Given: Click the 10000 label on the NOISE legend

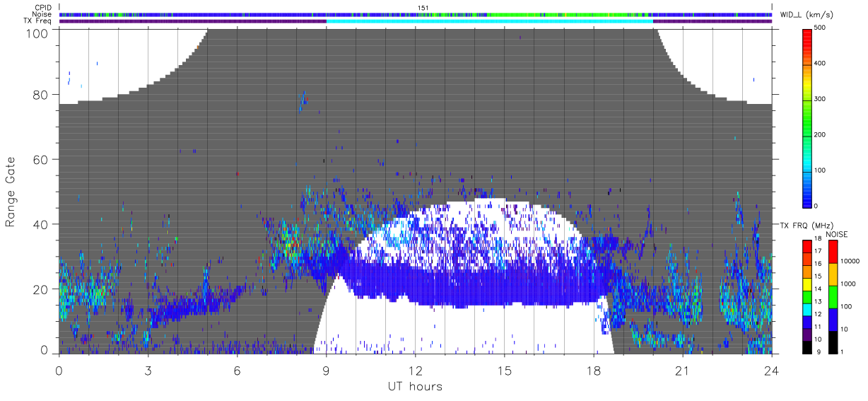Looking at the screenshot, I should coord(850,261).
